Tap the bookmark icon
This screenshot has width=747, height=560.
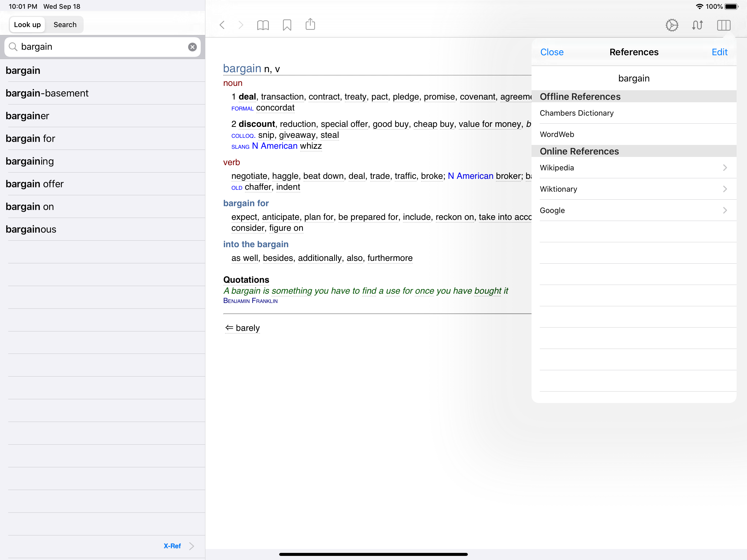point(287,25)
